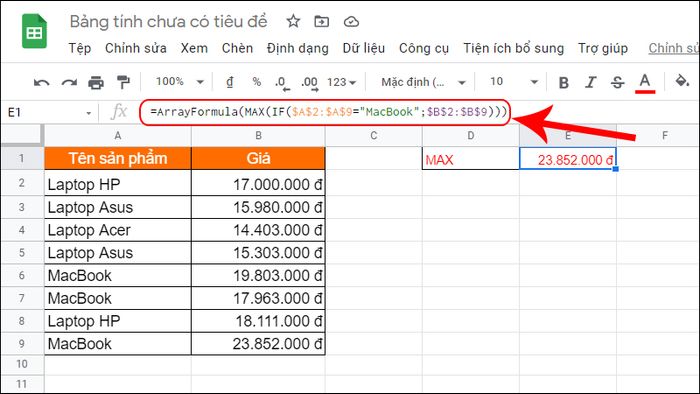Toggle strikethrough formatting
The height and width of the screenshot is (394, 700).
pyautogui.click(x=617, y=83)
